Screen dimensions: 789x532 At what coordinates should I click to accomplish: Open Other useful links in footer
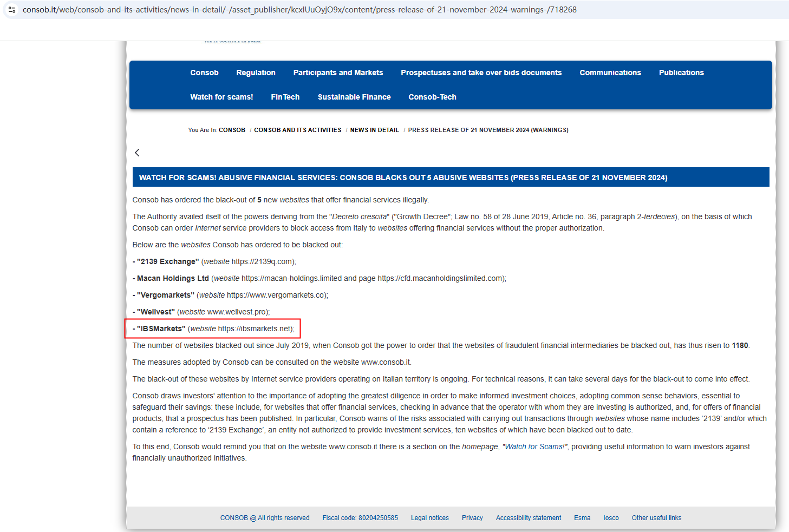point(656,518)
